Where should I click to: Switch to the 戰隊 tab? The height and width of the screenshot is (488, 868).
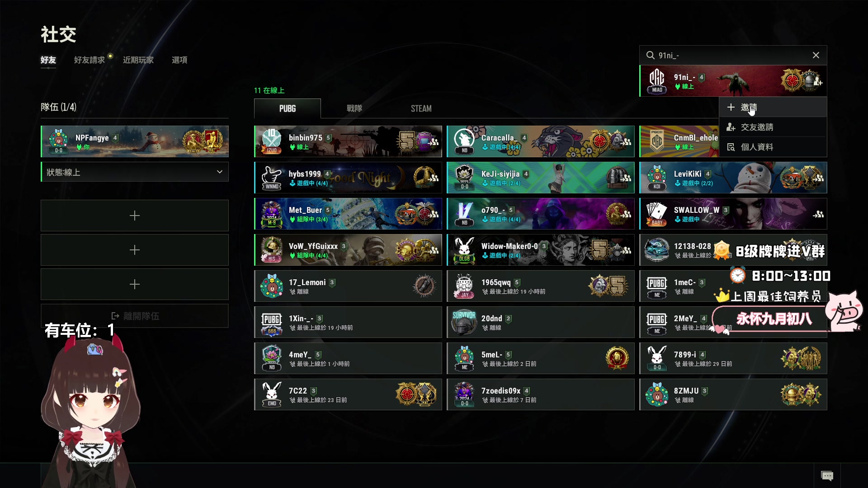(354, 108)
